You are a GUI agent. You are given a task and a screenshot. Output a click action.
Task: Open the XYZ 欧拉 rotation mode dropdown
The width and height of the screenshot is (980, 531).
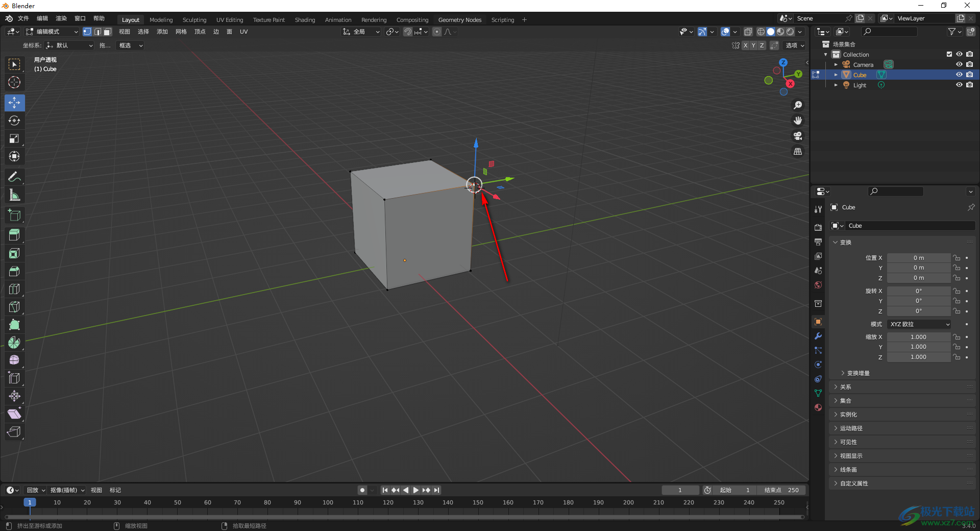point(919,324)
